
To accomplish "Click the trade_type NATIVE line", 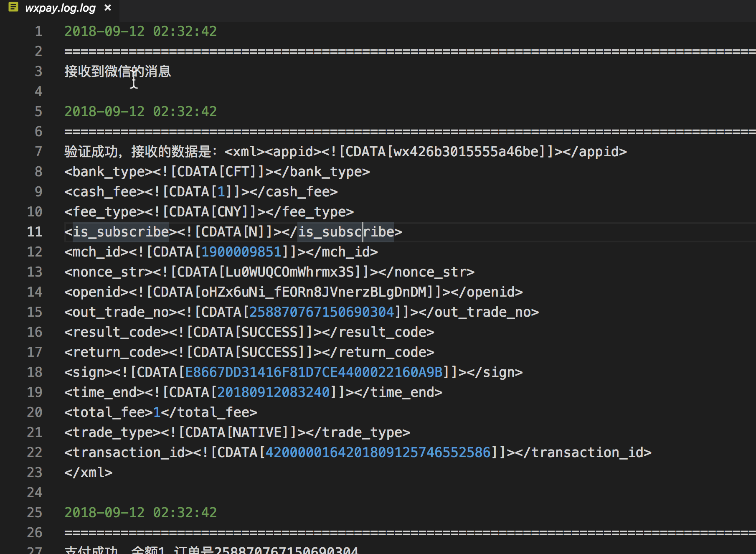I will tap(237, 432).
